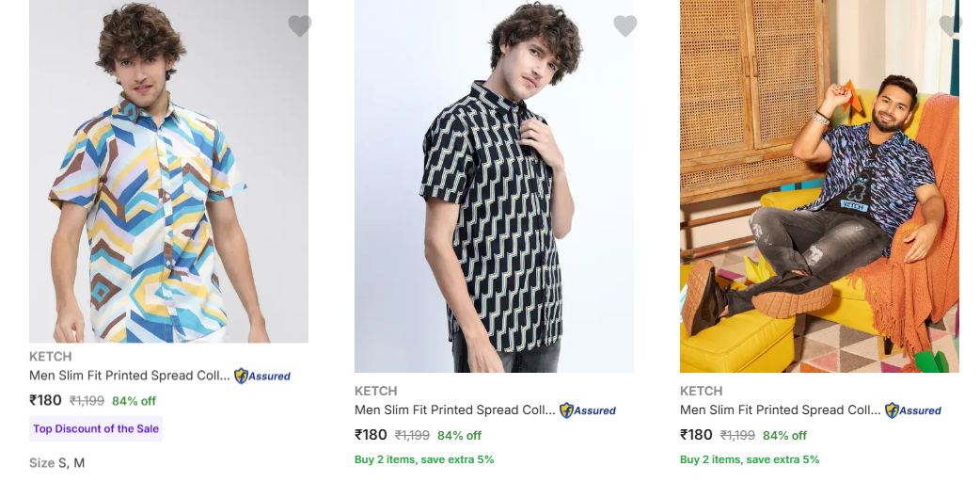
Task: Toggle wishlist heart on the sofa photo product
Action: [x=951, y=26]
